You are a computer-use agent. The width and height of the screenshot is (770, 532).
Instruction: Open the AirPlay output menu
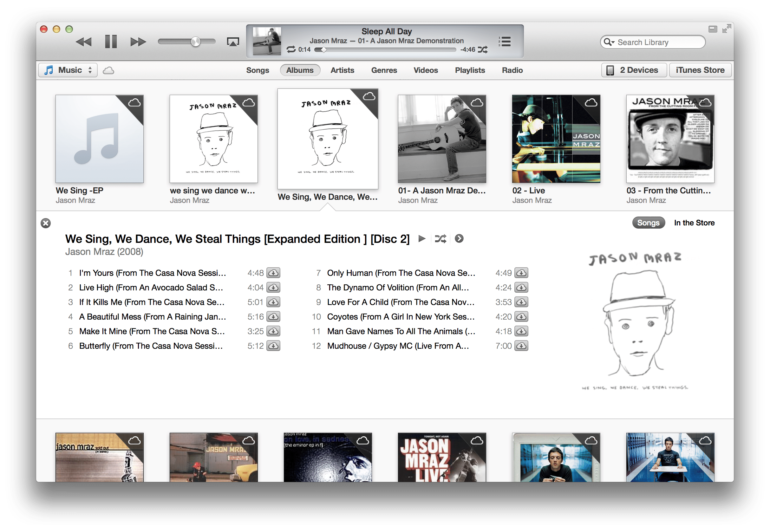[x=233, y=42]
